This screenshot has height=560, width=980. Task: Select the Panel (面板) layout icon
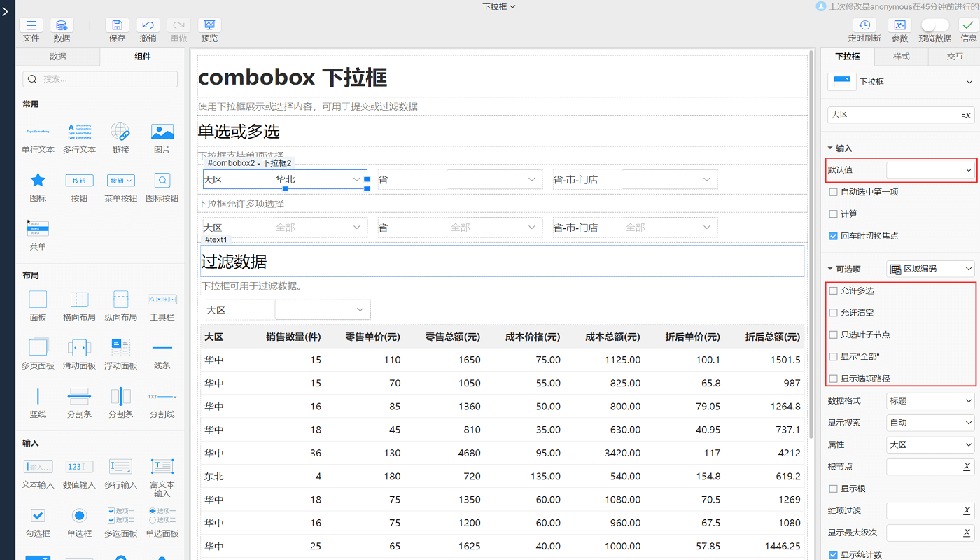click(38, 300)
